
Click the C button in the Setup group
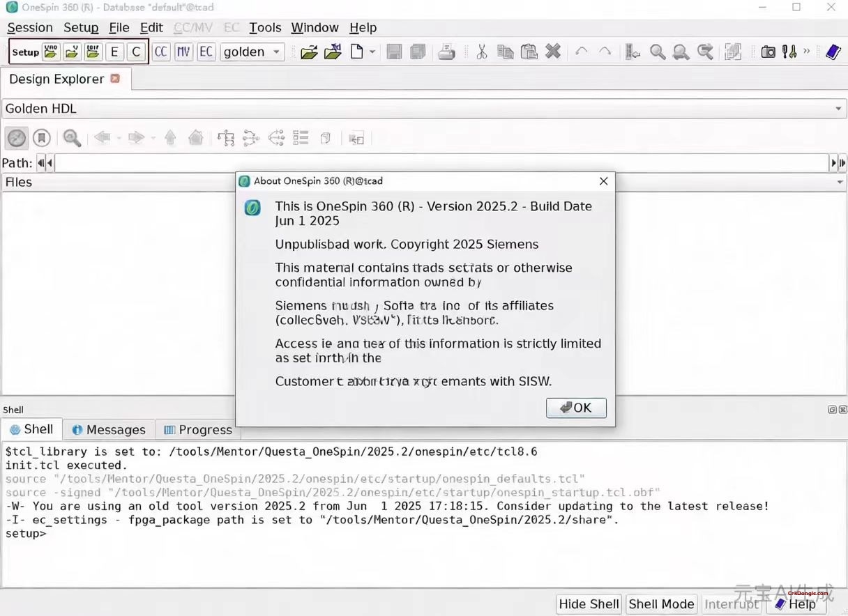136,52
